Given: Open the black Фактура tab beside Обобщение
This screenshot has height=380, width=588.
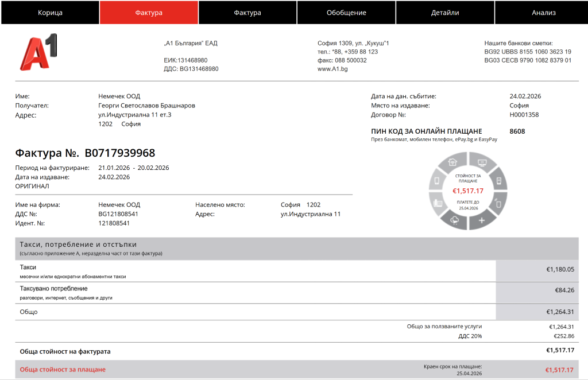Looking at the screenshot, I should (x=247, y=13).
